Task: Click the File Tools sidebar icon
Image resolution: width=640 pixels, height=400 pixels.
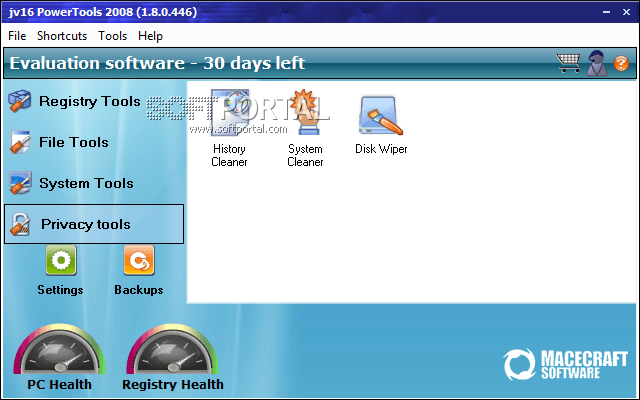Action: click(20, 142)
